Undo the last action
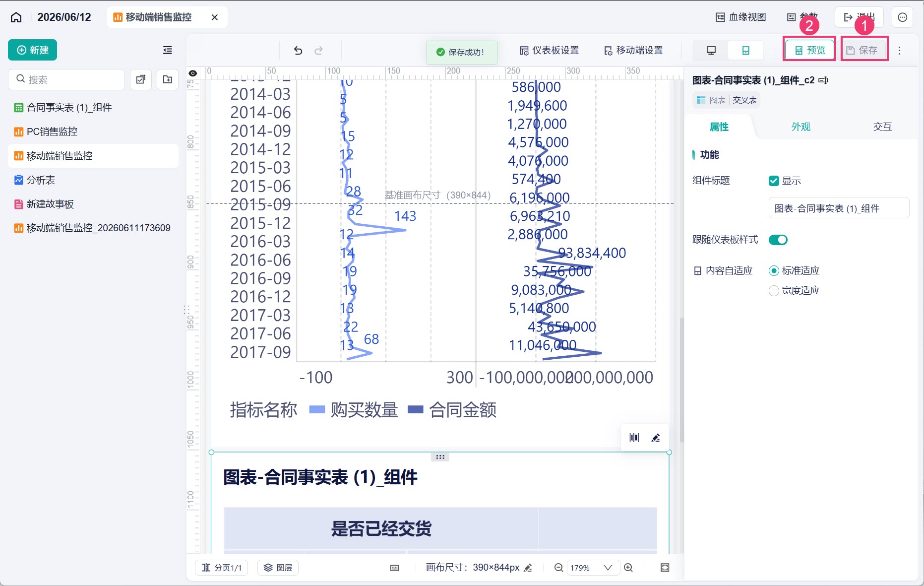Image resolution: width=924 pixels, height=586 pixels. point(298,50)
